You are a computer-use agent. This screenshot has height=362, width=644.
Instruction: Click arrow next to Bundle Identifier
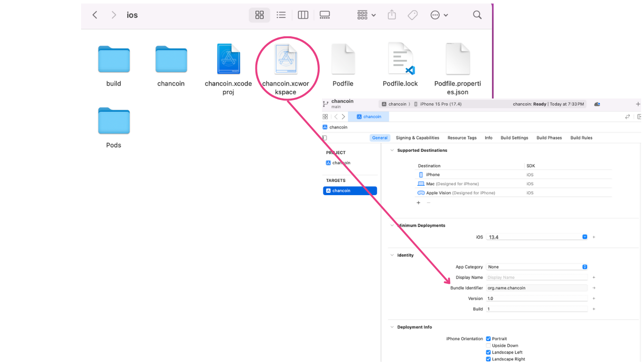[594, 288]
